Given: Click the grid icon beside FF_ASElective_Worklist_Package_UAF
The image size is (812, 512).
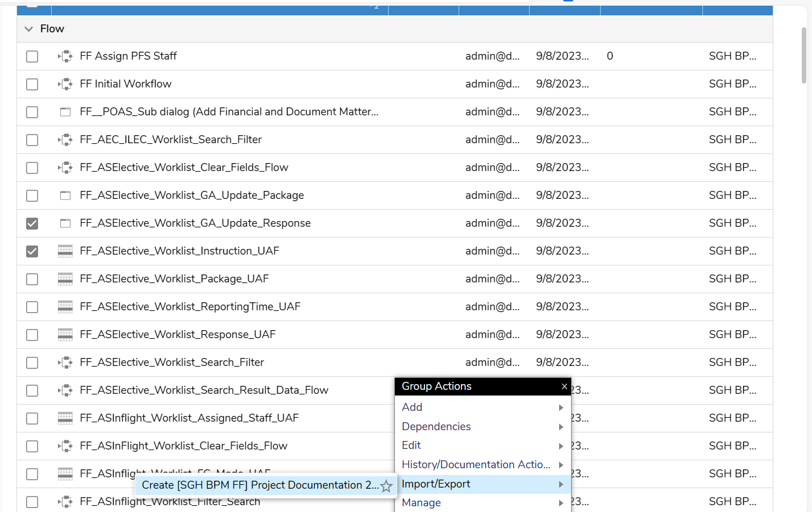Looking at the screenshot, I should click(x=65, y=279).
